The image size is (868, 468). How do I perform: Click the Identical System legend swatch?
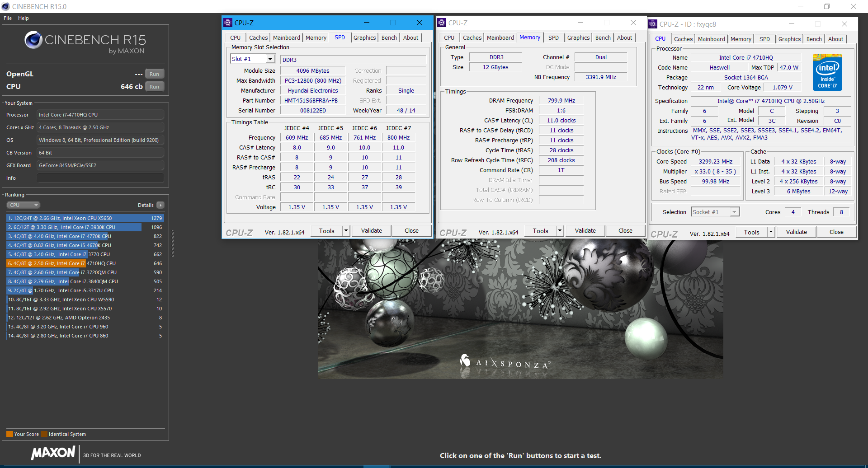pos(44,434)
